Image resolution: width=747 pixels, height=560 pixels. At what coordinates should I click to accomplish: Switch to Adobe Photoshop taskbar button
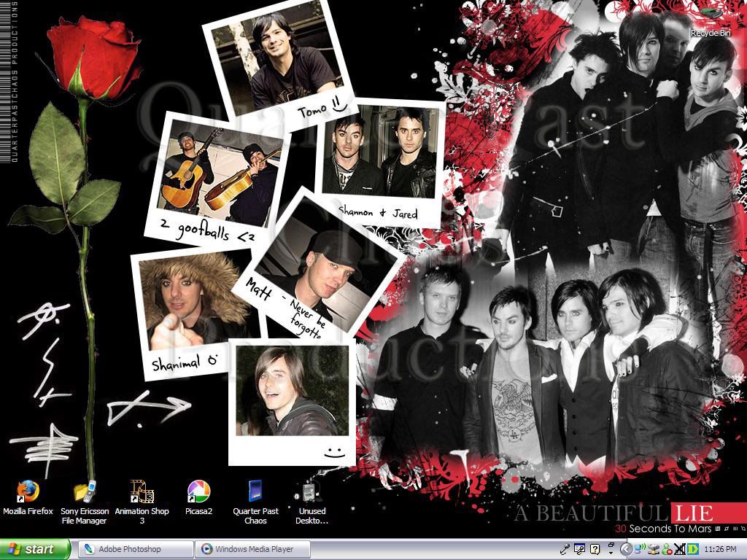[x=135, y=549]
